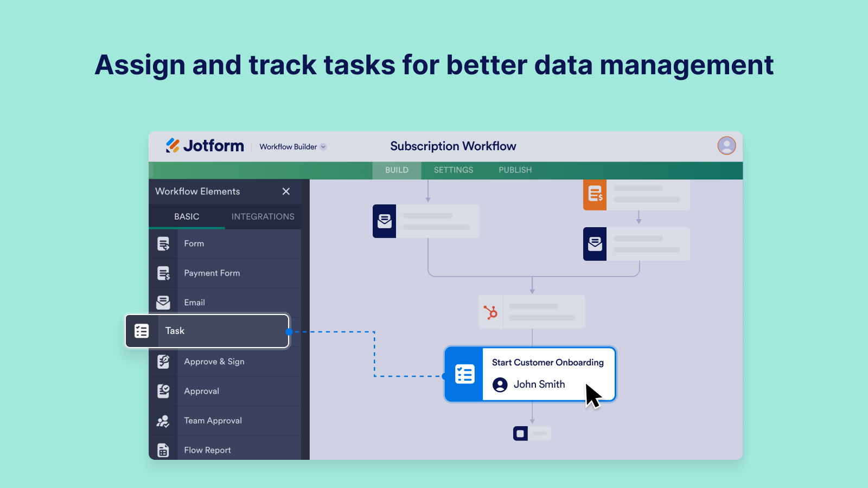Viewport: 868px width, 488px height.
Task: Click the Email element icon
Action: (x=163, y=302)
